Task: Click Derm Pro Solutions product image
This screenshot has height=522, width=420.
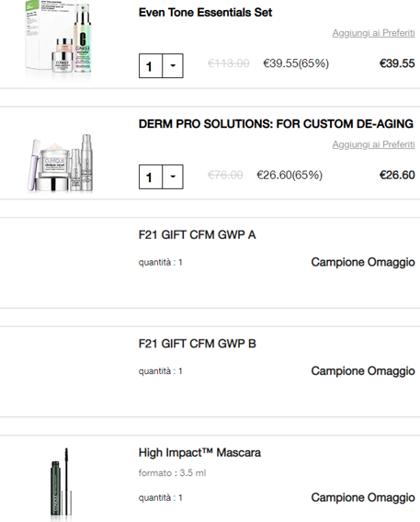Action: coord(61,163)
